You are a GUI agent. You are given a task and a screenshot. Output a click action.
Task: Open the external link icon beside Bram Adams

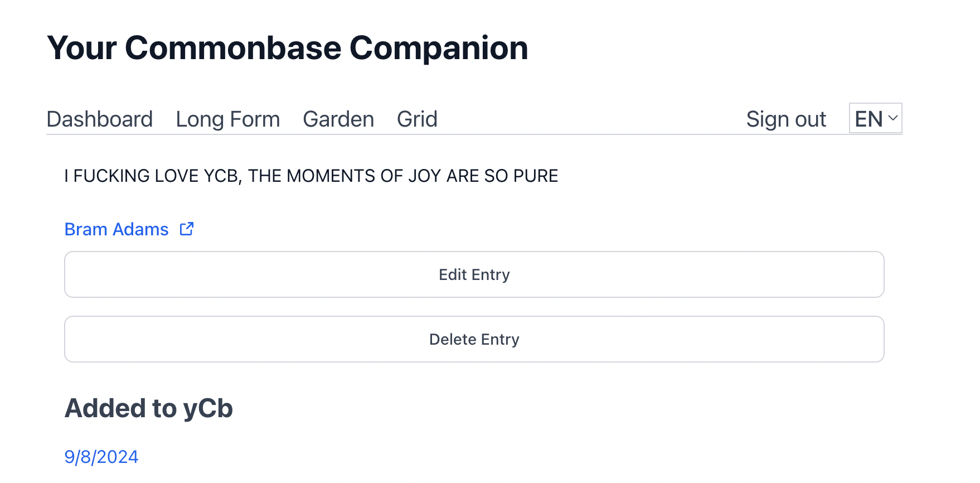[187, 229]
